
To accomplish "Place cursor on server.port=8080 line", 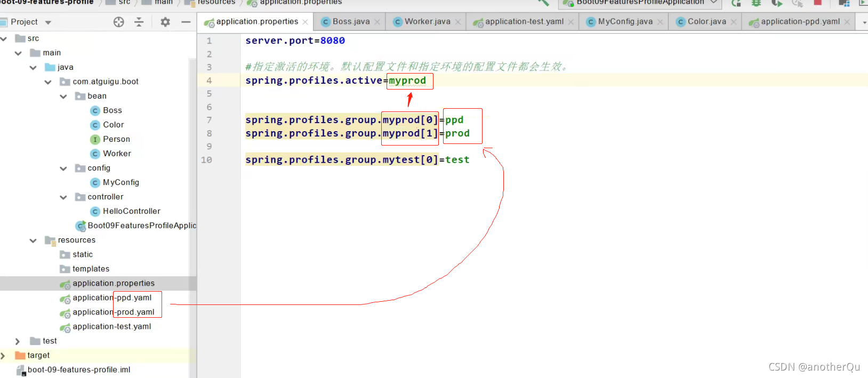I will [295, 41].
